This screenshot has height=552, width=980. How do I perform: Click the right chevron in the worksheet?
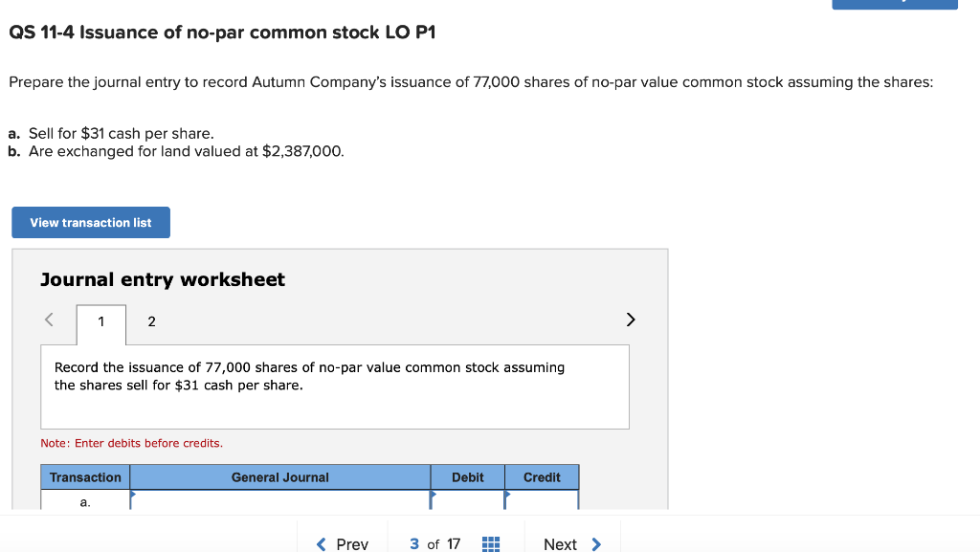(630, 320)
